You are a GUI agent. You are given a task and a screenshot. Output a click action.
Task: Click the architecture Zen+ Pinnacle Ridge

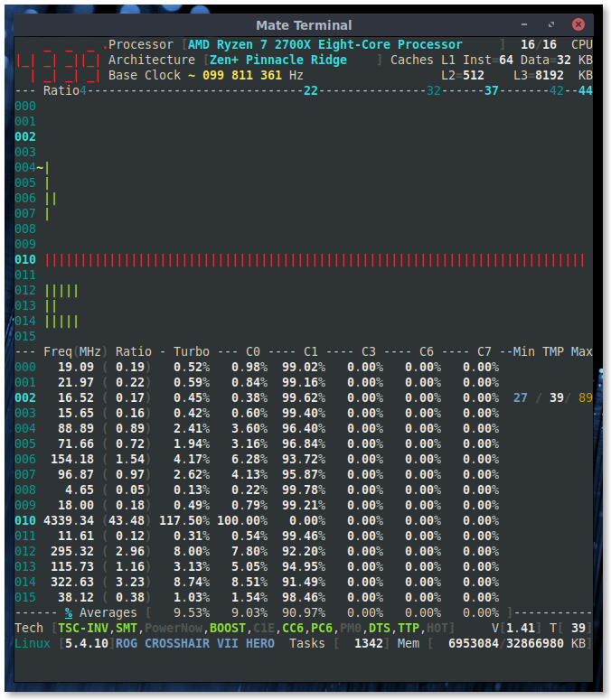[x=278, y=60]
